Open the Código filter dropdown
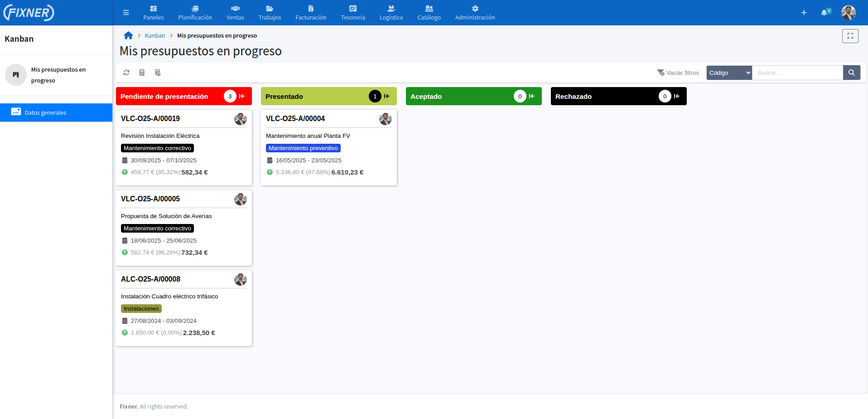868x419 pixels. pos(729,73)
